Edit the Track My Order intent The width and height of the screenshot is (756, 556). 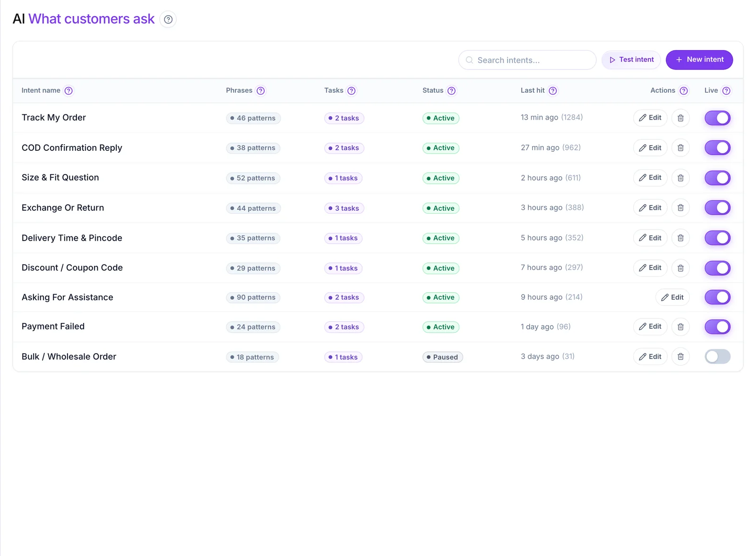650,118
